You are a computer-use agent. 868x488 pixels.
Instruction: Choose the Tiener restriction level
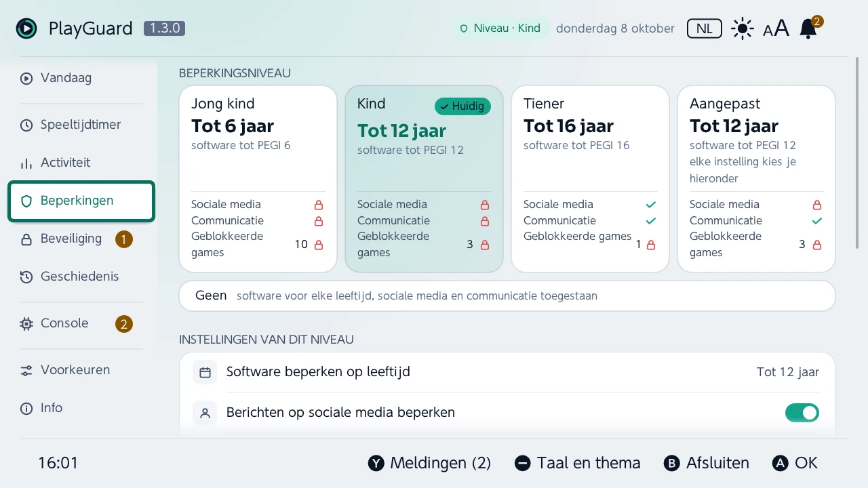[590, 179]
